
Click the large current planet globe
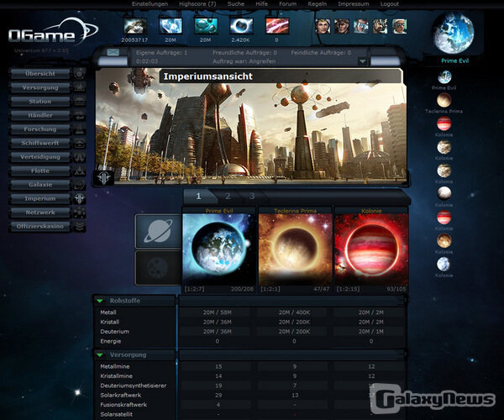point(454,33)
